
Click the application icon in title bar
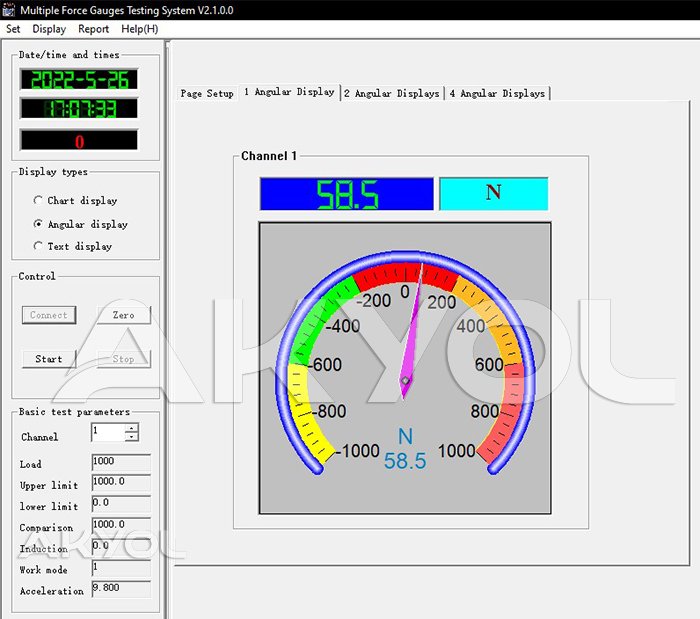11,9
